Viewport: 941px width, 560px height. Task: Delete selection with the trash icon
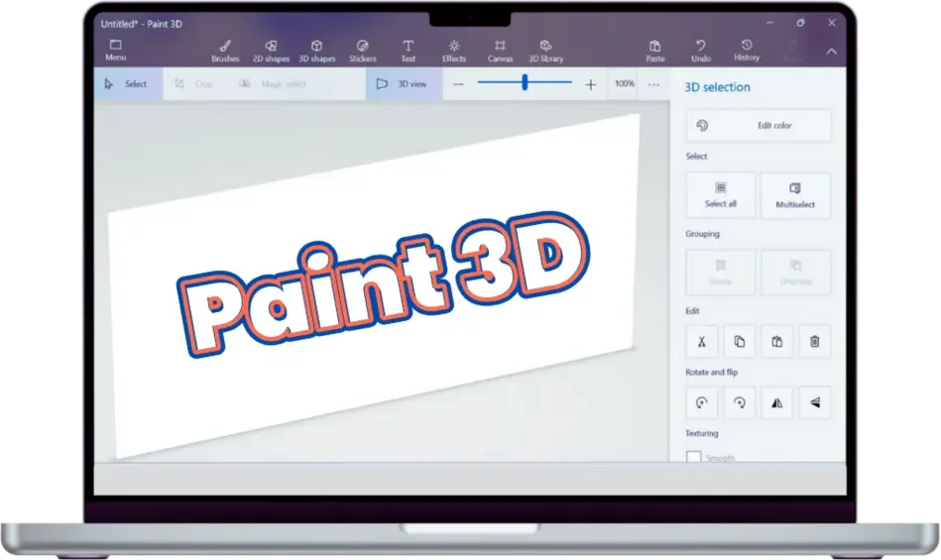[x=814, y=342]
